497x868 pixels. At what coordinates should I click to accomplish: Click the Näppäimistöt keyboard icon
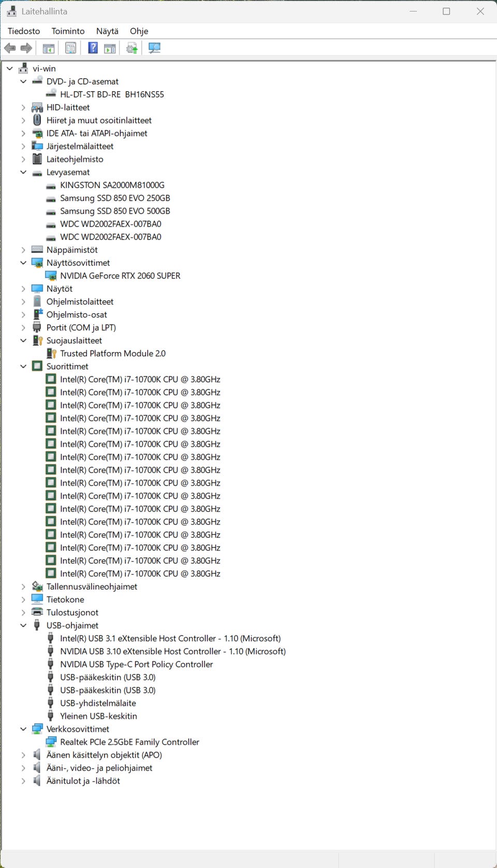37,249
